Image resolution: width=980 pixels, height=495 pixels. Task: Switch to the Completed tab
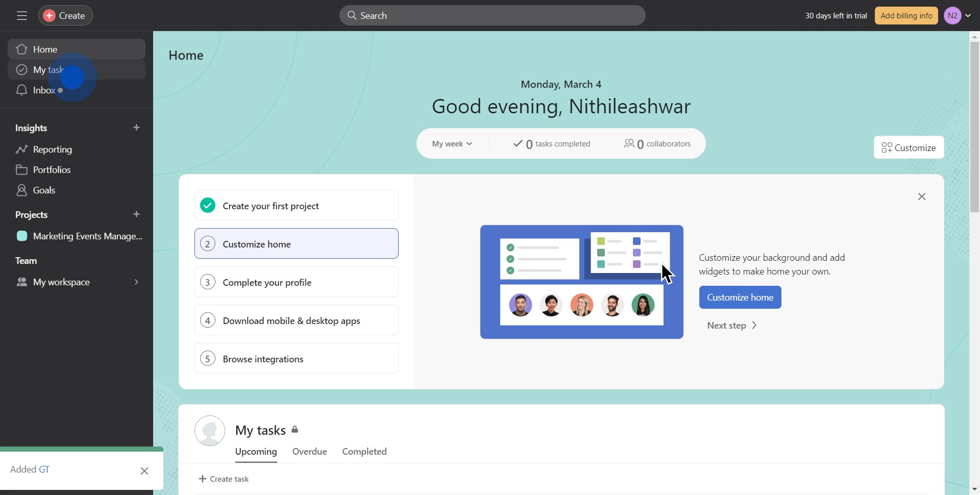click(x=364, y=452)
